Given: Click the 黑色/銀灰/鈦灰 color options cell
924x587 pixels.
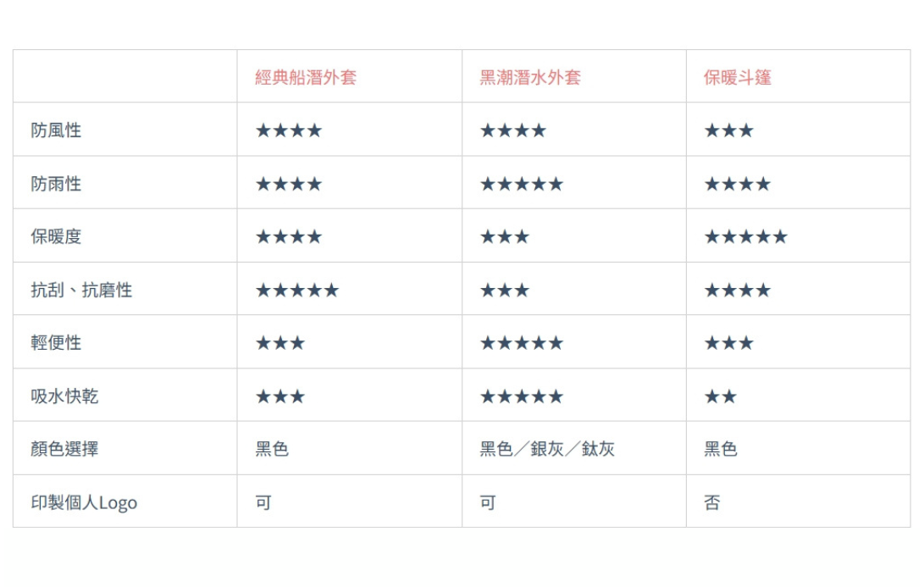Looking at the screenshot, I should point(547,449).
